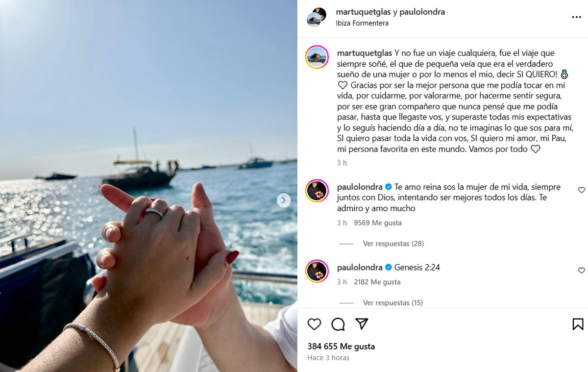Open paulolondra avatar beside Genesis comment
Screen dimensions: 588x372
click(x=317, y=272)
